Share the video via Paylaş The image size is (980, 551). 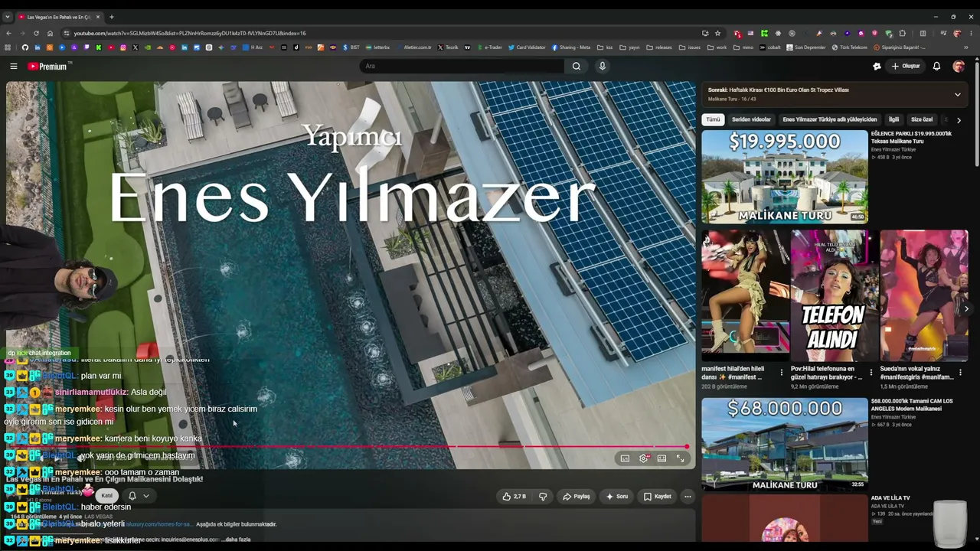(576, 497)
